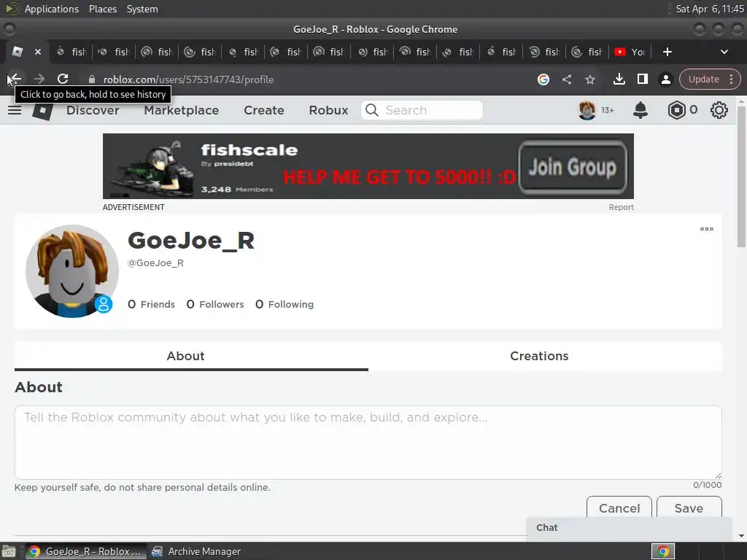Open the 0 Followers link

[x=215, y=304]
